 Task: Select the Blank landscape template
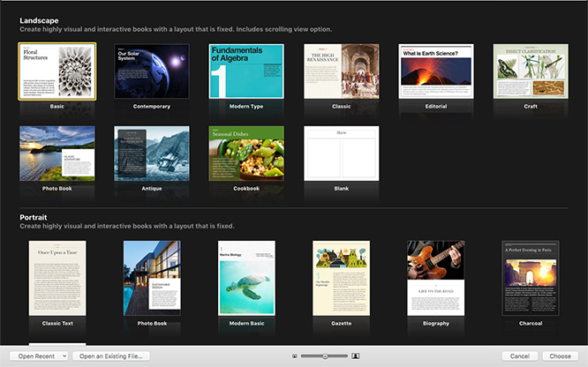[x=341, y=153]
